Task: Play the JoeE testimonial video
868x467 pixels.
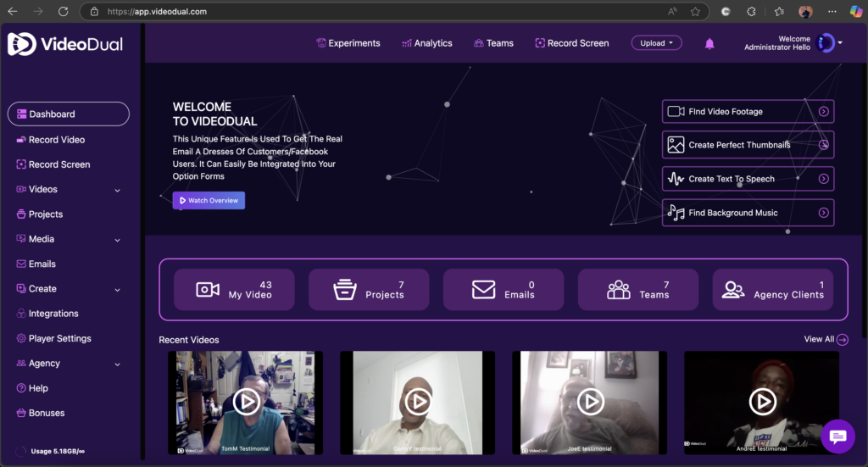Action: point(590,403)
